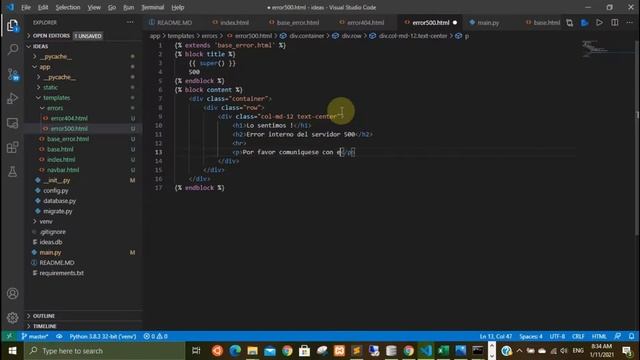
Task: Open the Source Control view
Action: tap(13, 74)
